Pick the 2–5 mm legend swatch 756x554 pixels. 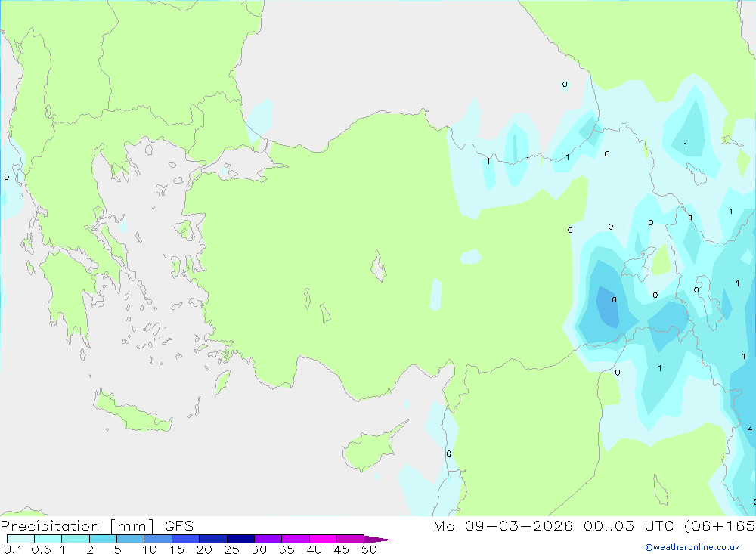pos(103,539)
